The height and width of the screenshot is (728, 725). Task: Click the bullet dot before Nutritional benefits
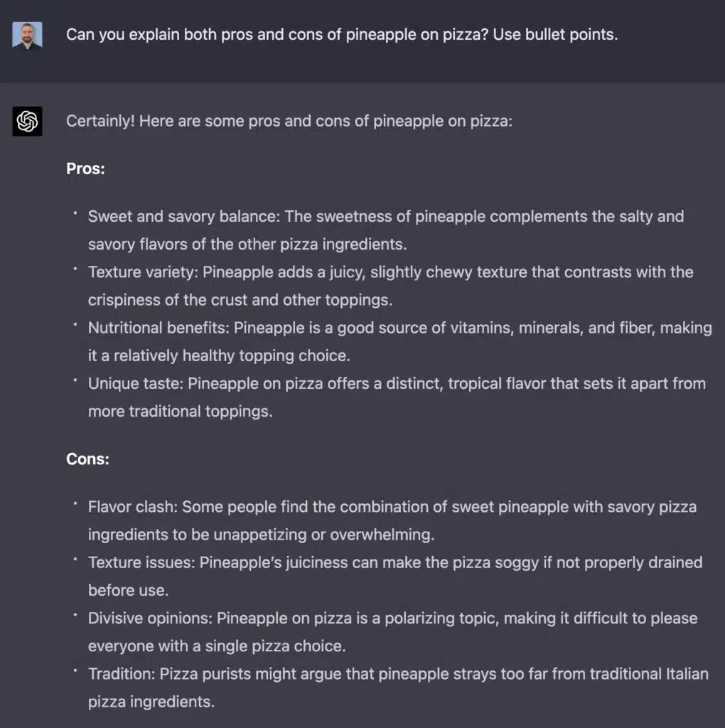point(75,324)
